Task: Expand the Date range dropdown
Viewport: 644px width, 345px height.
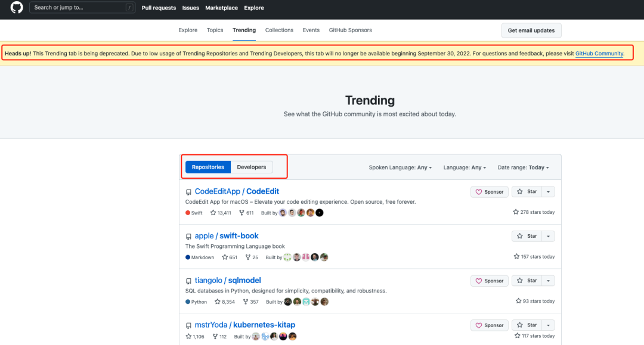Action: click(523, 168)
